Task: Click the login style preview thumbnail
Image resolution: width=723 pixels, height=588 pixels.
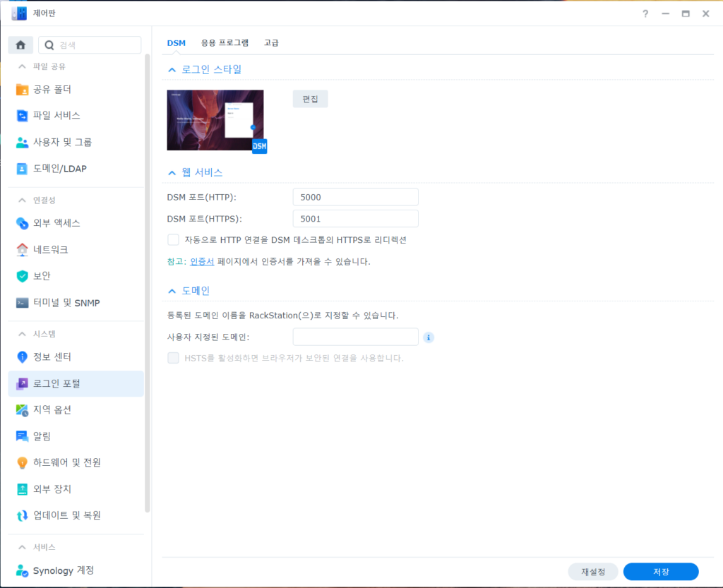Action: (x=215, y=120)
